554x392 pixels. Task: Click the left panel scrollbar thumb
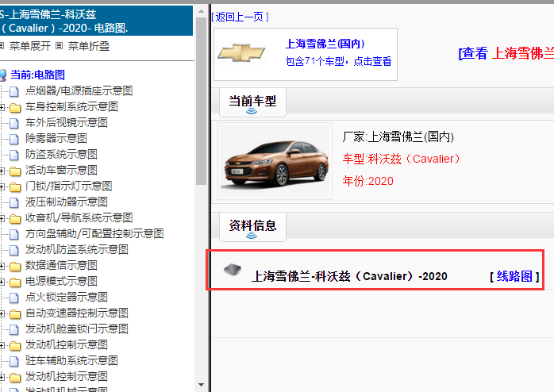(201, 101)
